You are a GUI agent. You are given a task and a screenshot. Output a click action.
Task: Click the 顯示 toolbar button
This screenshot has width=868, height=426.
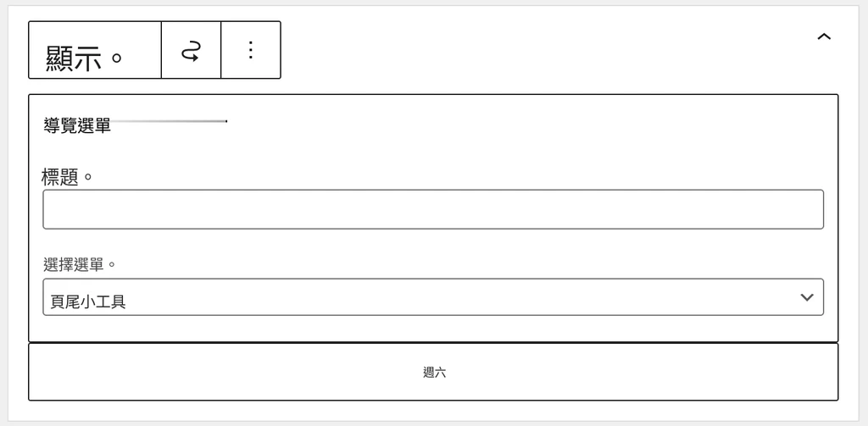(95, 50)
